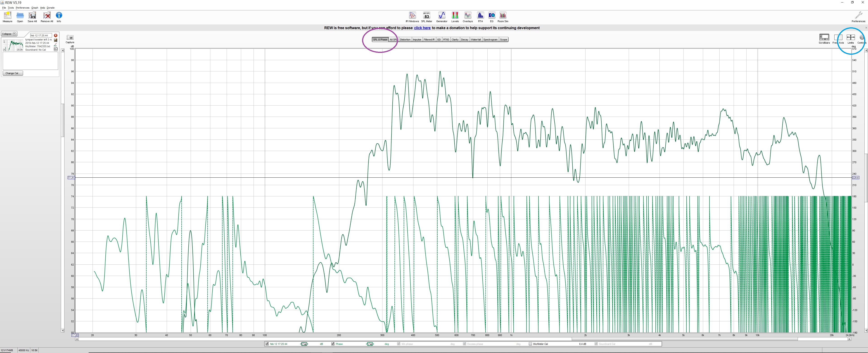Image resolution: width=868 pixels, height=353 pixels.
Task: Click the measurement name input field
Action: tap(41, 35)
